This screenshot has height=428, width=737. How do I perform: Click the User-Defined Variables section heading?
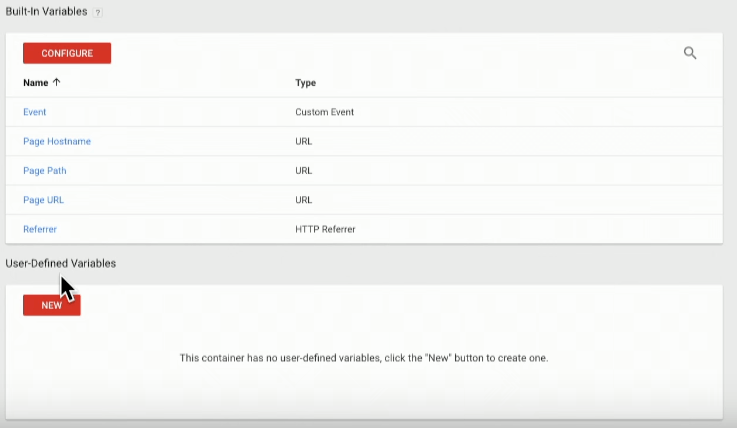(x=60, y=263)
